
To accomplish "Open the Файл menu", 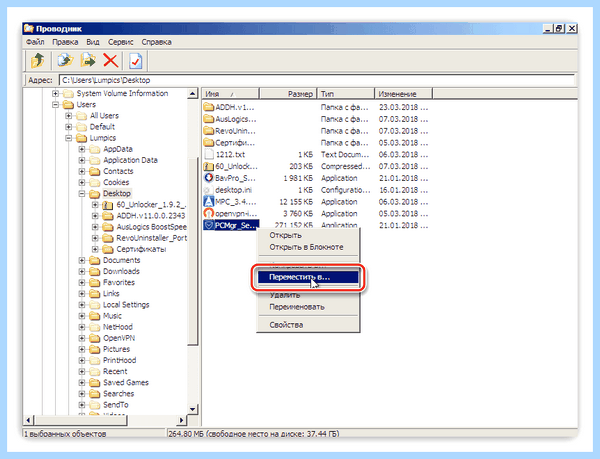I will click(35, 42).
